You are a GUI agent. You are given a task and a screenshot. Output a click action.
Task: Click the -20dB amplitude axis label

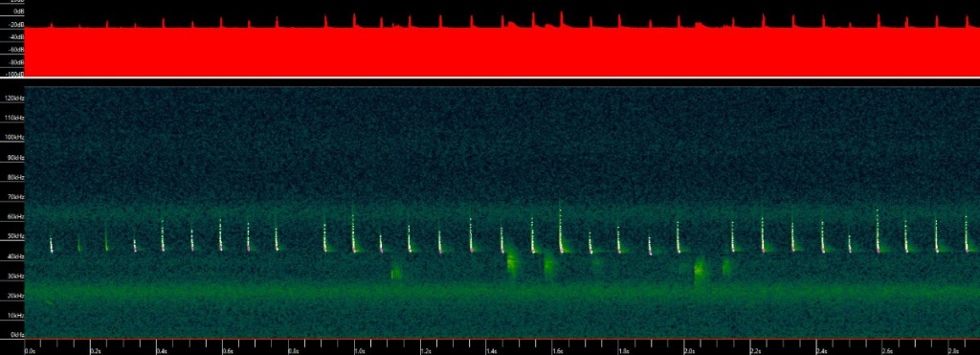point(15,24)
